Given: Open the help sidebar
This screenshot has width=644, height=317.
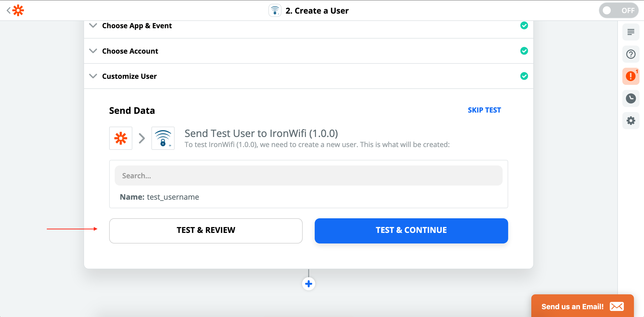Looking at the screenshot, I should pyautogui.click(x=631, y=54).
